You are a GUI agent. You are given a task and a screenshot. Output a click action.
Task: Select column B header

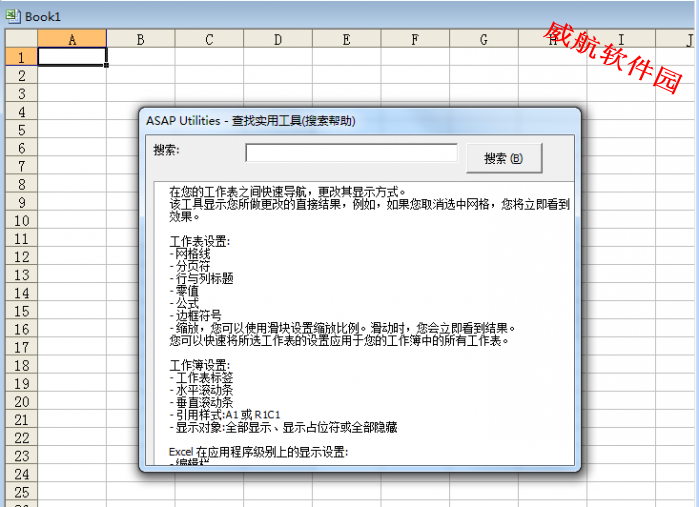140,39
